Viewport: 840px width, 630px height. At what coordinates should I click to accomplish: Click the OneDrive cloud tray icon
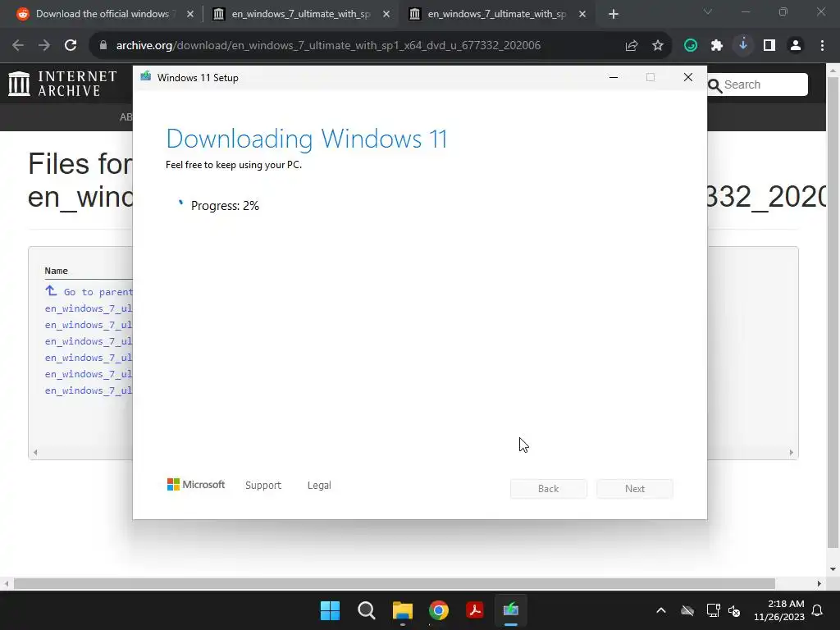tap(687, 610)
